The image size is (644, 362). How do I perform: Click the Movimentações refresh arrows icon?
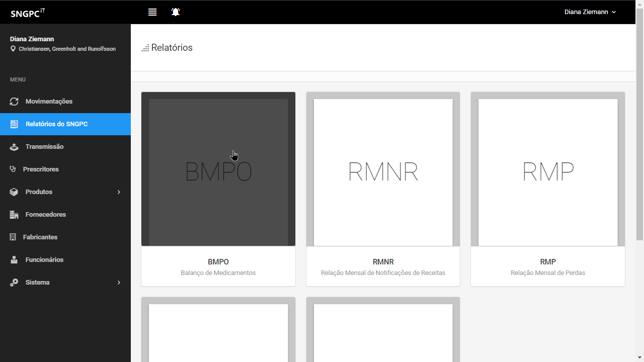pyautogui.click(x=14, y=102)
